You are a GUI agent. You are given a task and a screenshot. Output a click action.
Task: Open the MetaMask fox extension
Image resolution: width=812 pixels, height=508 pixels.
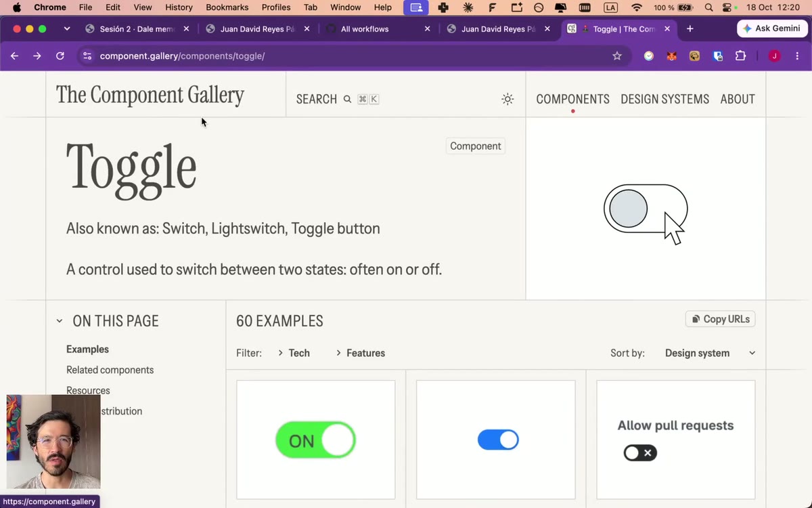[x=672, y=56]
